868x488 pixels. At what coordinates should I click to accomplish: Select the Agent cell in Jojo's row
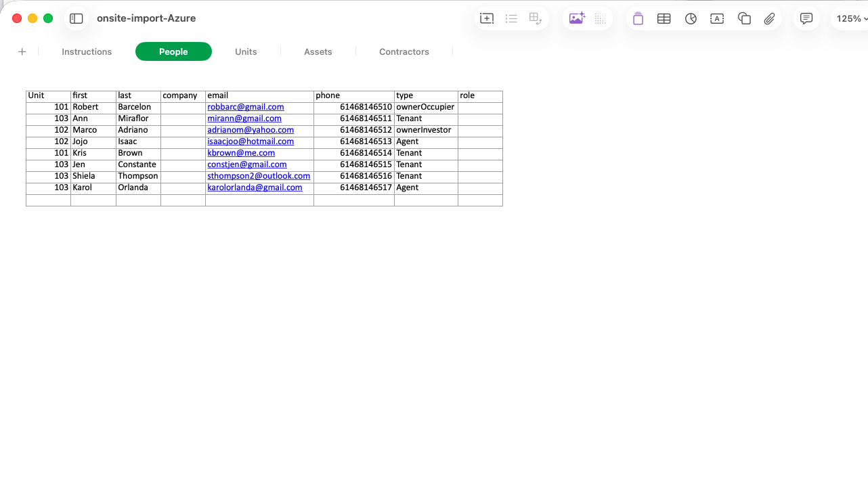click(x=426, y=142)
